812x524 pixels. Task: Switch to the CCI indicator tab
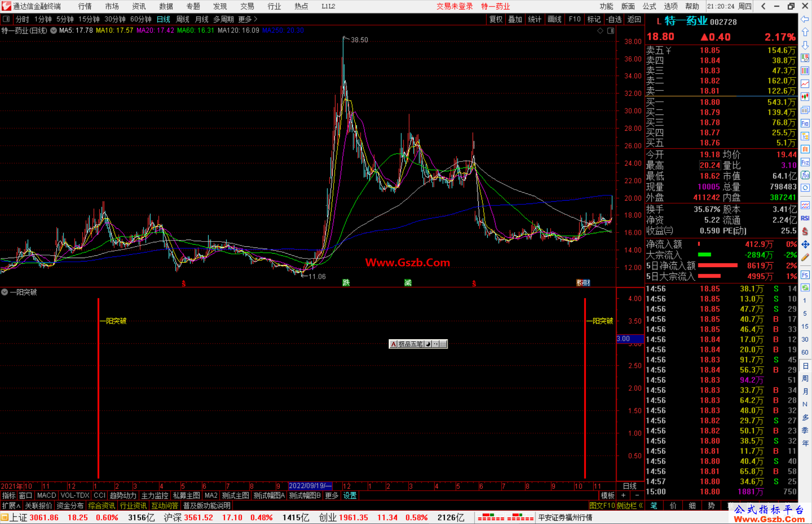pos(99,495)
